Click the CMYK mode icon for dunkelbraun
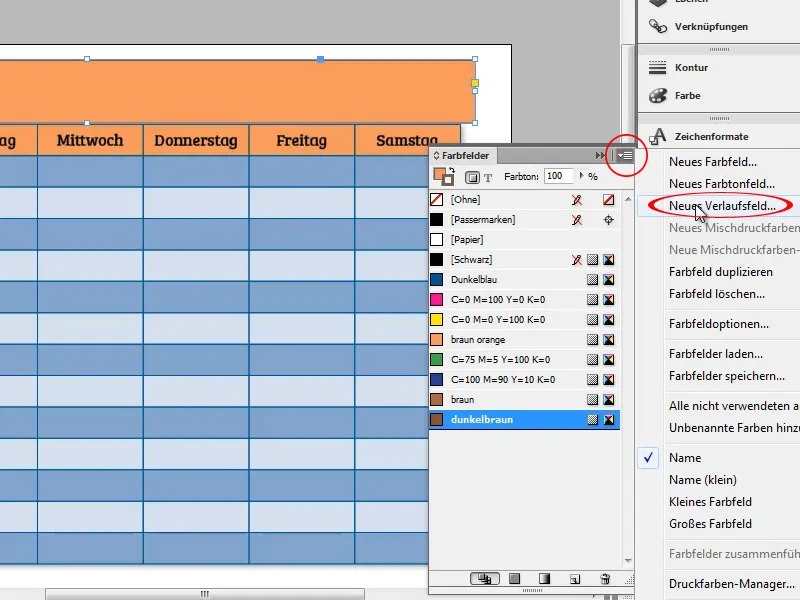 608,419
